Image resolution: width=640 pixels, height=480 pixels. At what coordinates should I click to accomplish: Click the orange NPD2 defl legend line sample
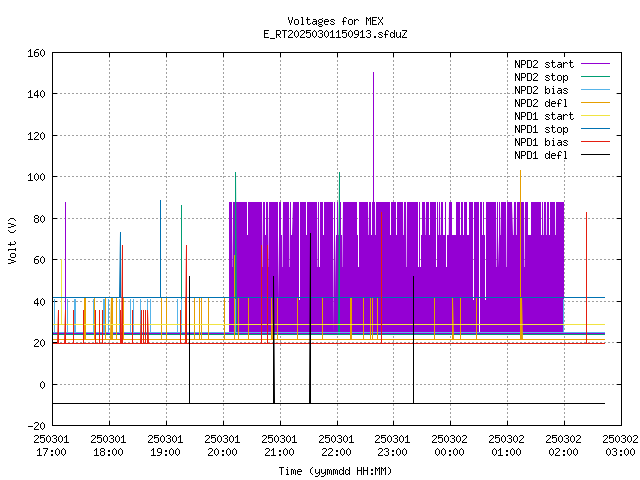596,103
